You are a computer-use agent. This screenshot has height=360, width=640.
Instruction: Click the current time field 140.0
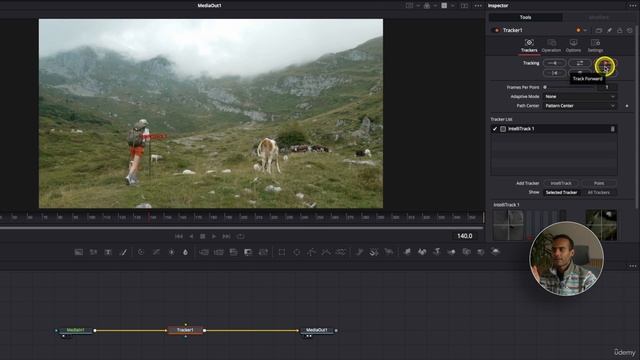click(464, 236)
